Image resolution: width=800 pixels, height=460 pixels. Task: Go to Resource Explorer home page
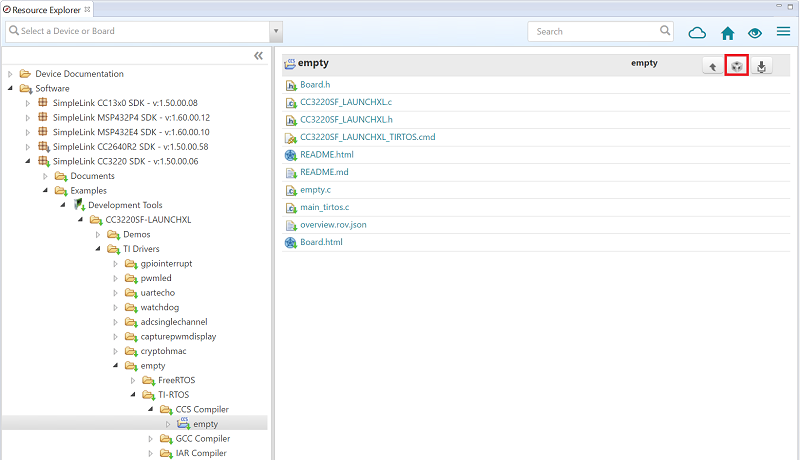[x=728, y=32]
